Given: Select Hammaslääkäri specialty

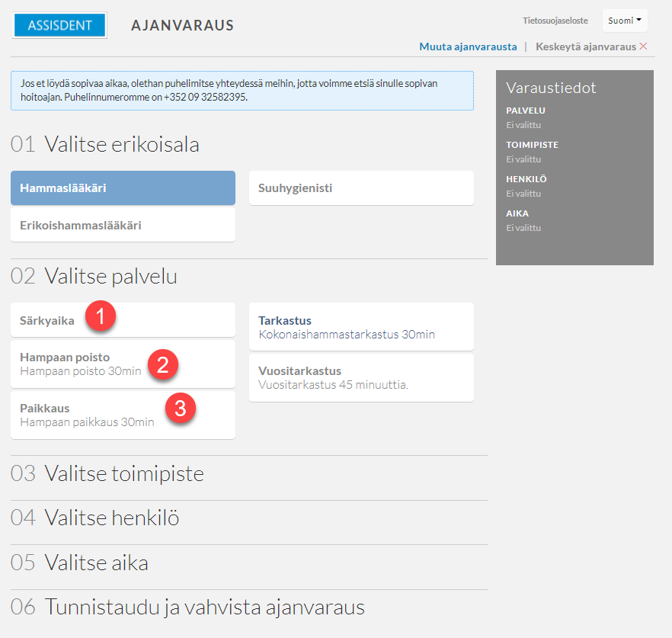Looking at the screenshot, I should (x=123, y=188).
